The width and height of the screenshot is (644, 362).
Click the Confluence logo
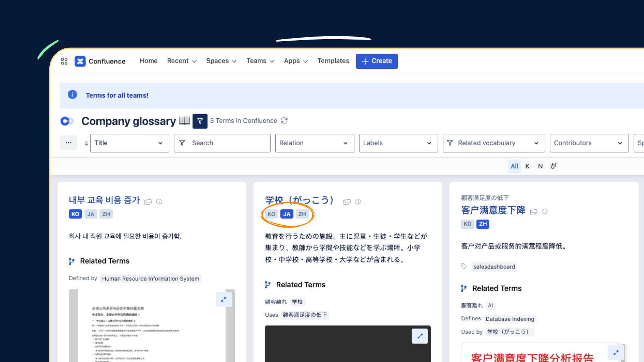coord(80,61)
